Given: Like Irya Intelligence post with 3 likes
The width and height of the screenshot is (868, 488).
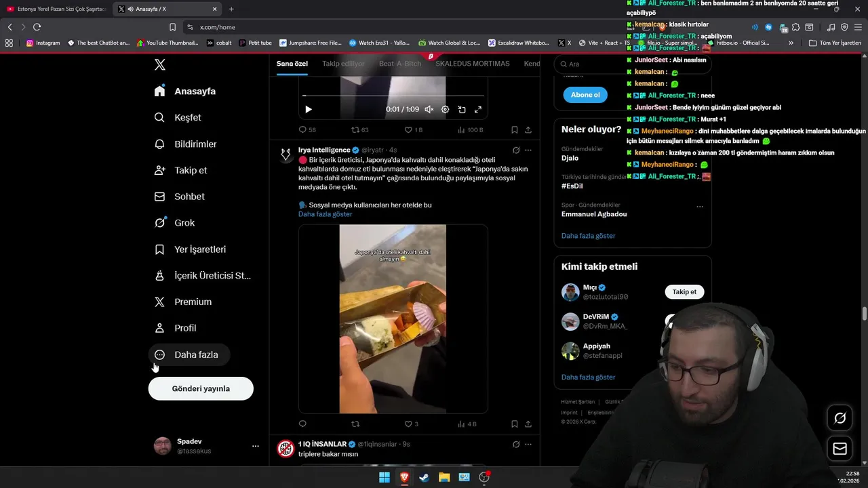Looking at the screenshot, I should click(412, 424).
